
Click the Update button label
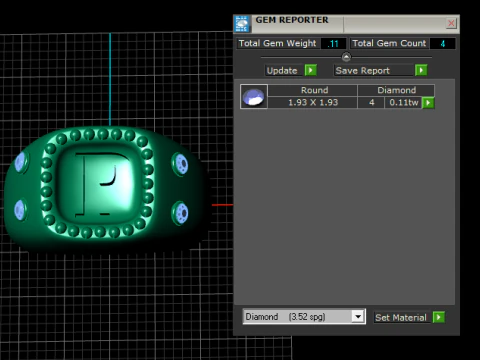[282, 71]
